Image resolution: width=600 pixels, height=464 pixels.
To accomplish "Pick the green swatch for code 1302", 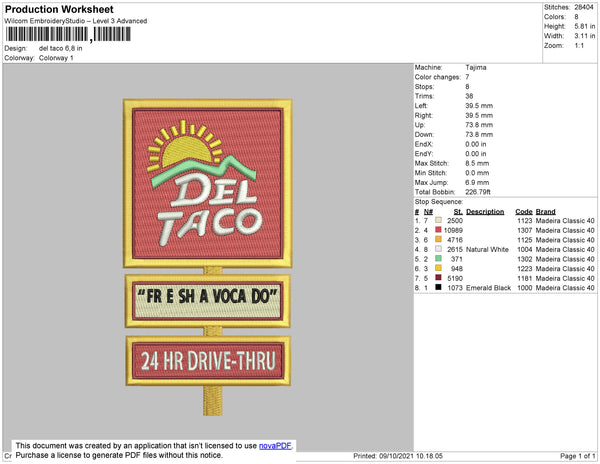I will click(x=439, y=259).
